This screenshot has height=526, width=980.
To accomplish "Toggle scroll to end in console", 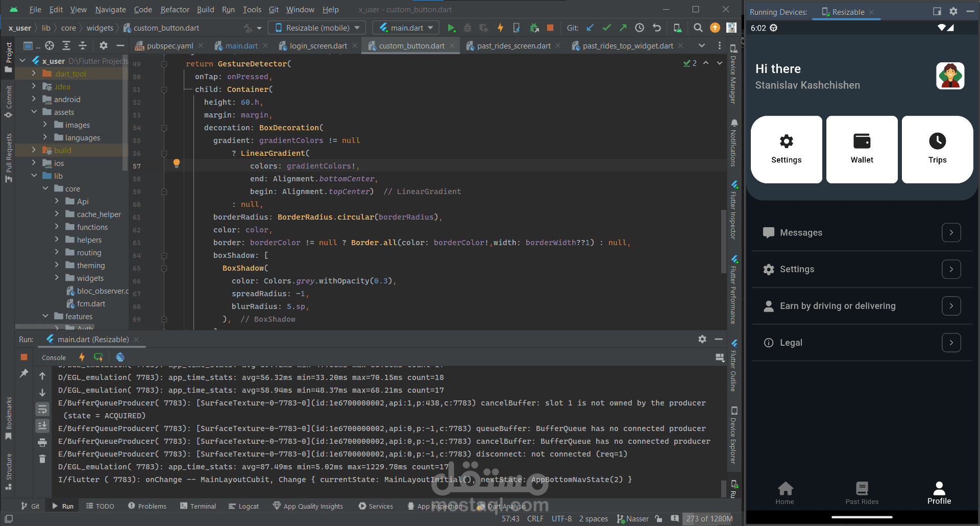I will coord(42,425).
